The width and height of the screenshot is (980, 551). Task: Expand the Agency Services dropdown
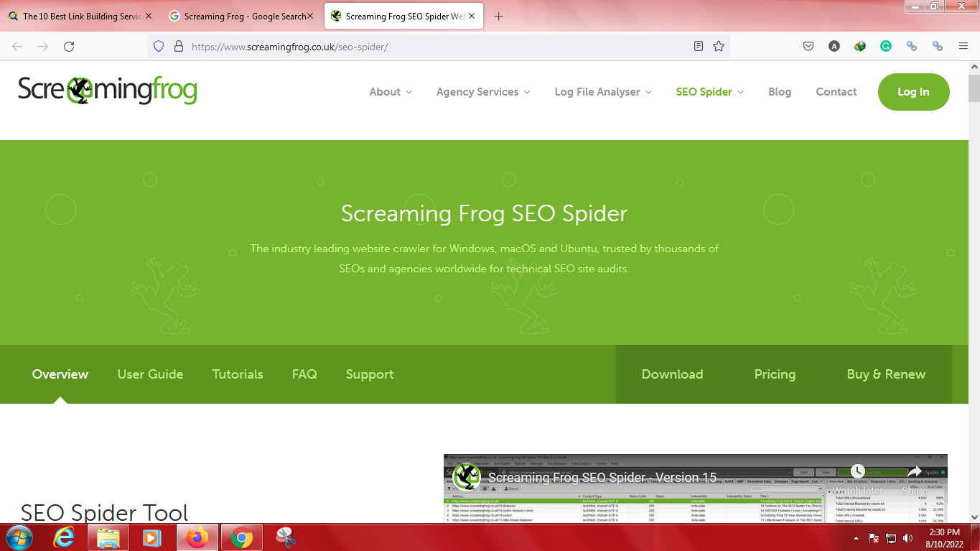click(x=483, y=92)
